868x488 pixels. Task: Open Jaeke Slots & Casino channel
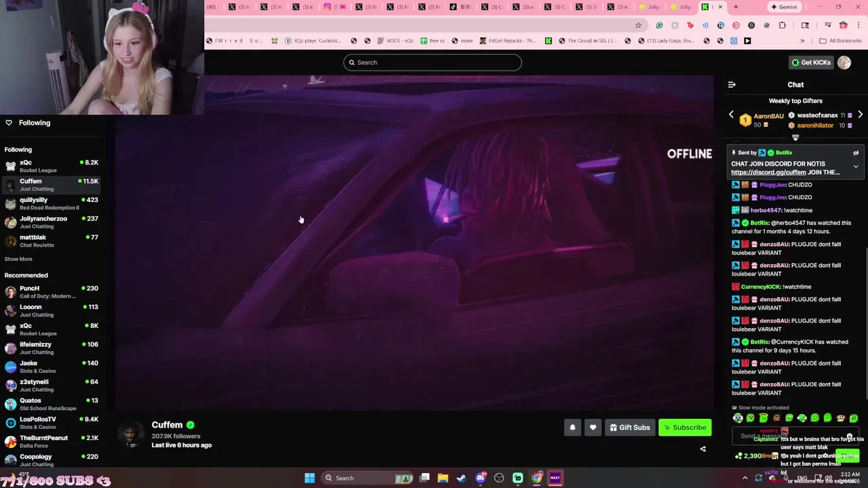(52, 367)
